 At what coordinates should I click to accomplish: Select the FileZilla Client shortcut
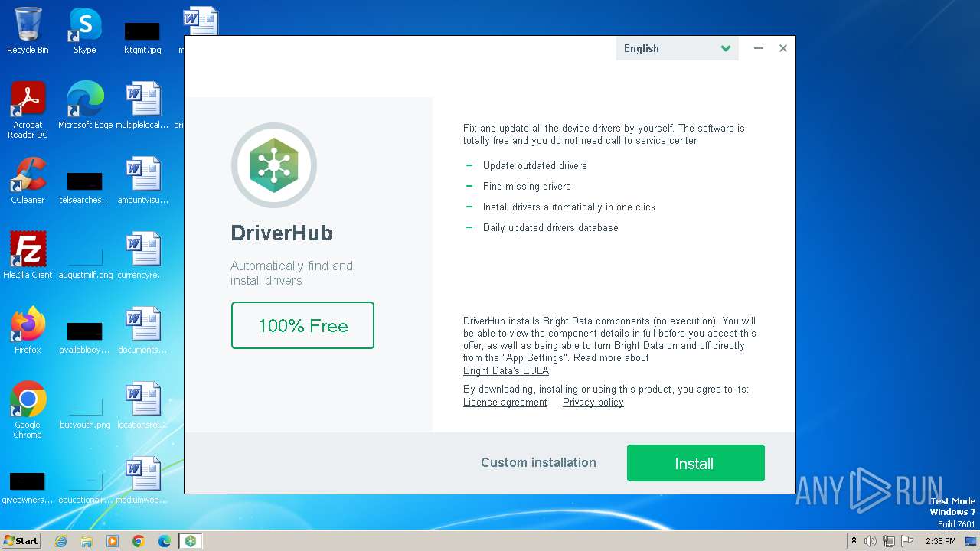[28, 256]
